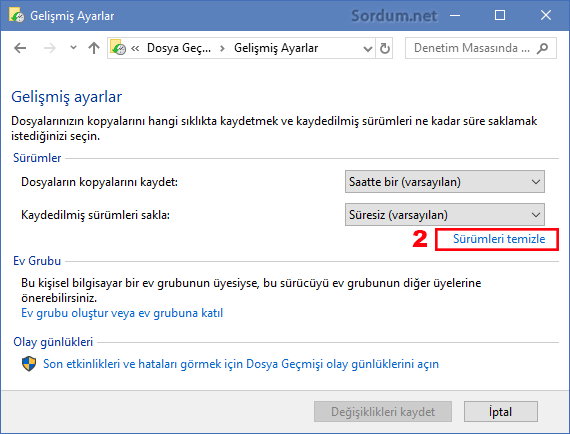
Task: Click the Olay günlükleri section label
Action: [53, 342]
